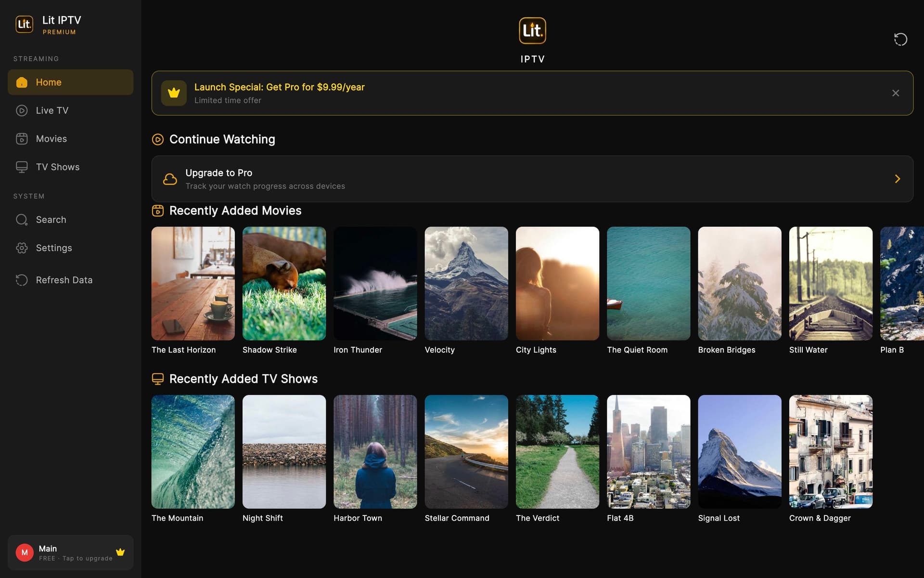The height and width of the screenshot is (578, 924).
Task: Click the Lit IPTV logo at the top
Action: click(x=532, y=30)
